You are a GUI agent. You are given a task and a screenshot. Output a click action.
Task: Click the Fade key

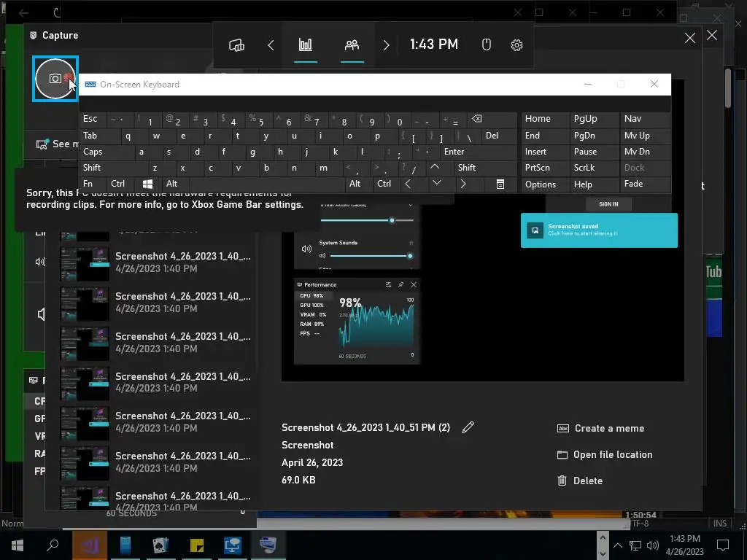(646, 184)
